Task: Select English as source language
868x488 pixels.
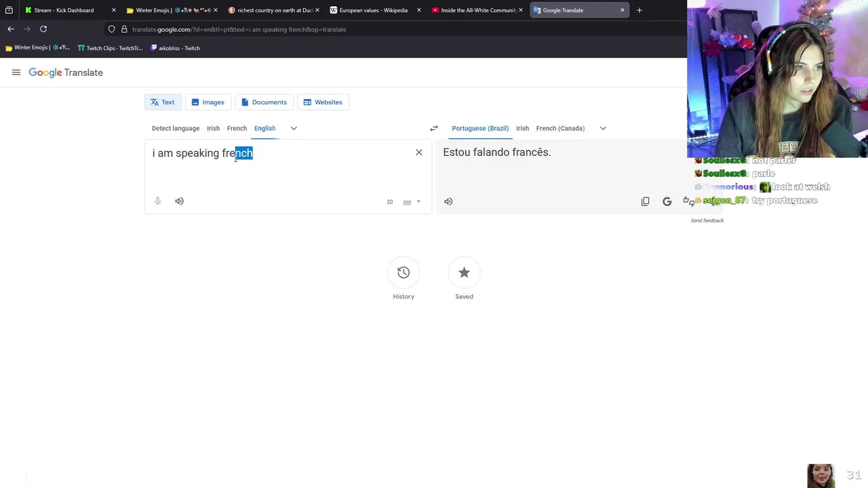Action: (x=264, y=128)
